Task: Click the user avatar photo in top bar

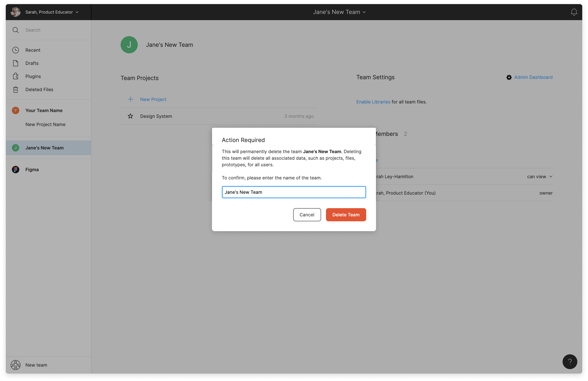Action: [x=16, y=12]
